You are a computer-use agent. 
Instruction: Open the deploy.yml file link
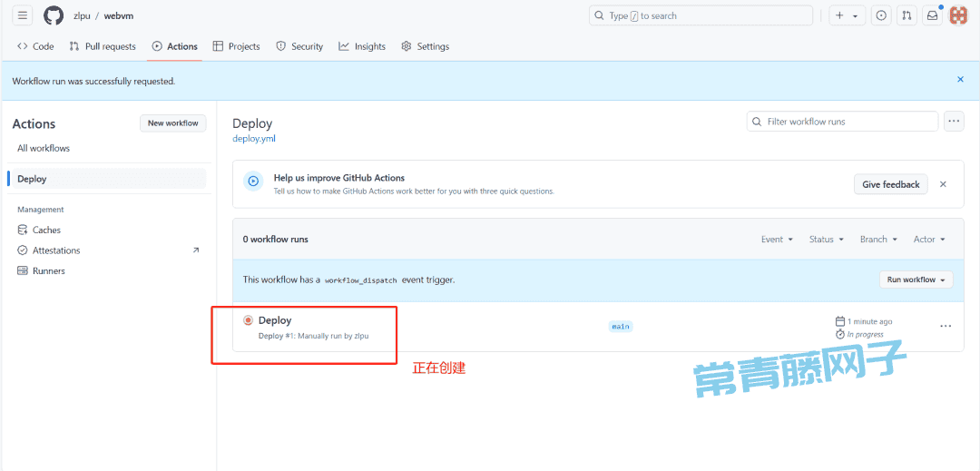click(254, 139)
